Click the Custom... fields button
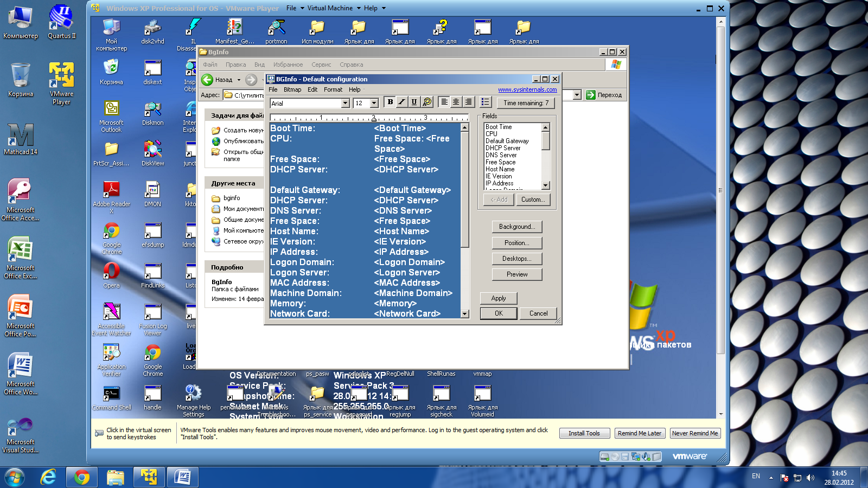 [533, 200]
